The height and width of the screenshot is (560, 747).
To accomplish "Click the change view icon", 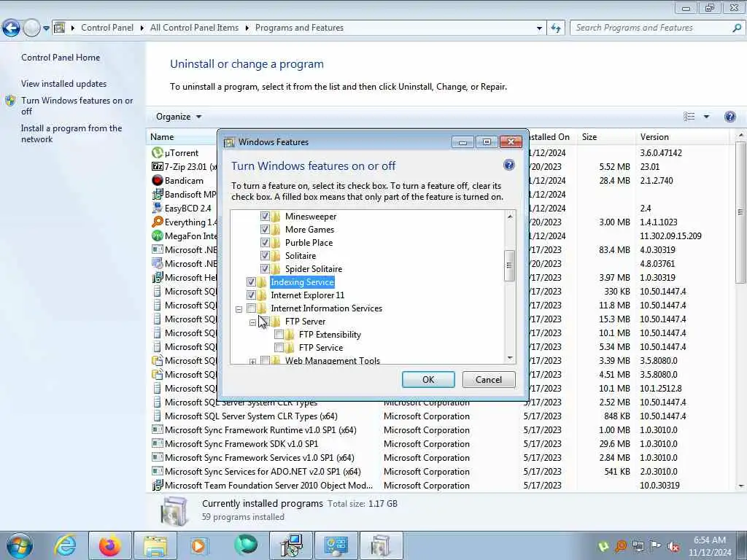I will point(689,117).
